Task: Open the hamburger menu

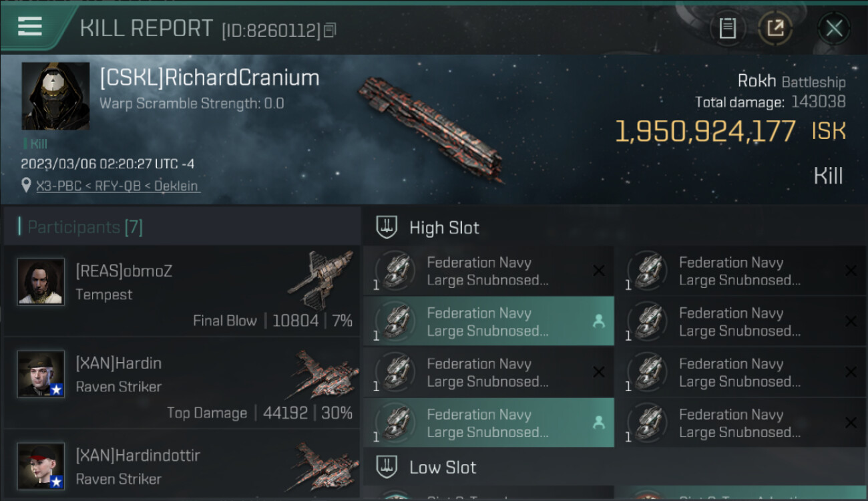Action: pyautogui.click(x=30, y=27)
